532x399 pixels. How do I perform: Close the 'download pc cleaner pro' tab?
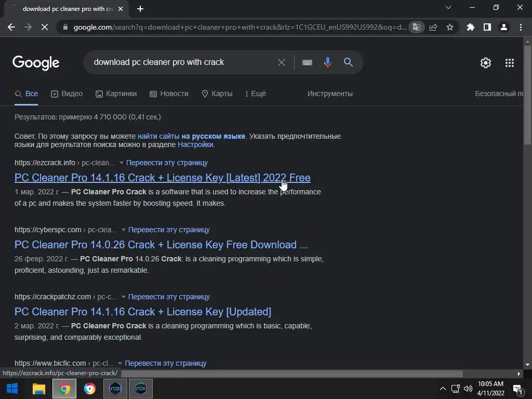(121, 9)
